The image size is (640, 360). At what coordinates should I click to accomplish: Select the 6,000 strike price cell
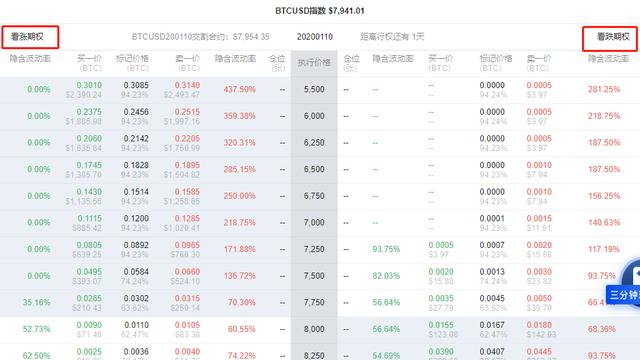click(x=314, y=116)
